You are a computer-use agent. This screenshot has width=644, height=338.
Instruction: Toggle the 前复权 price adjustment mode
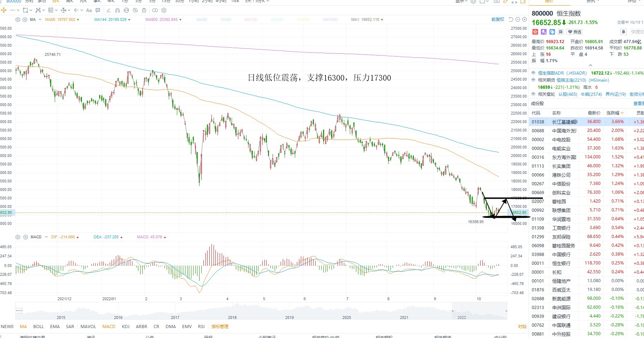[498, 19]
